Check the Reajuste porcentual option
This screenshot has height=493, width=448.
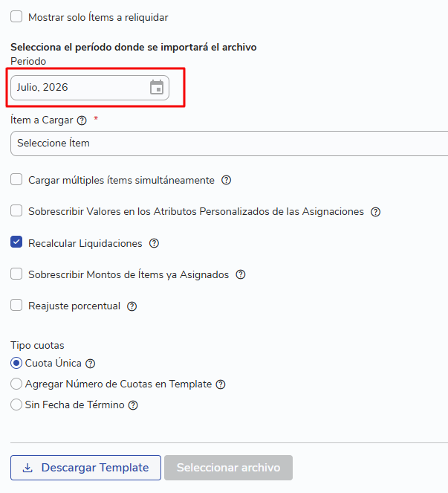coord(16,305)
